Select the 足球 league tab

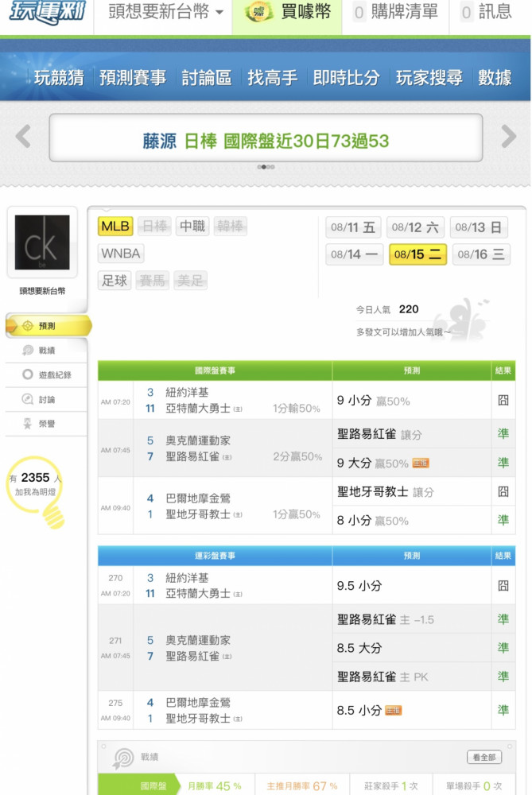tap(115, 281)
